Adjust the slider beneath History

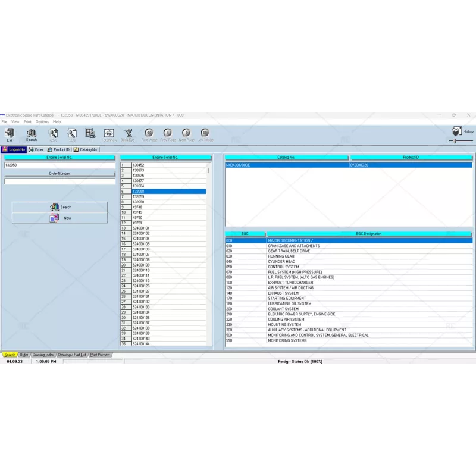456,141
